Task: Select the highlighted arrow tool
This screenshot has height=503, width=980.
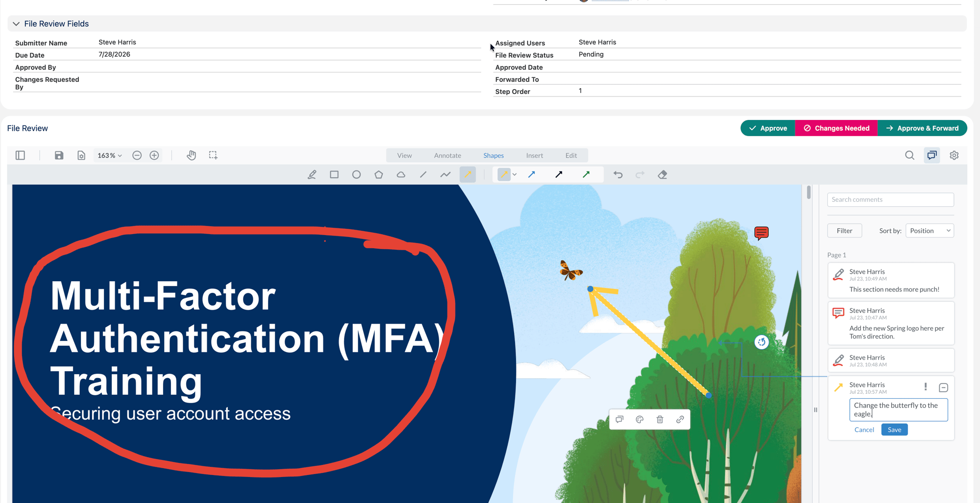Action: point(468,174)
